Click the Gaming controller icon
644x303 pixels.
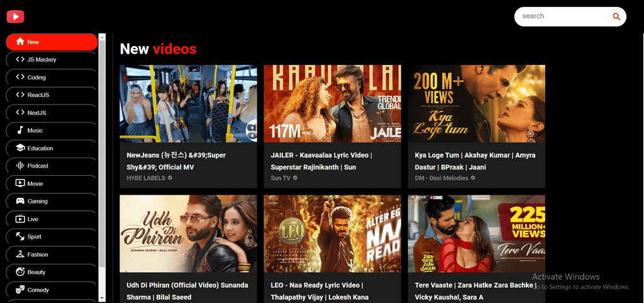19,201
